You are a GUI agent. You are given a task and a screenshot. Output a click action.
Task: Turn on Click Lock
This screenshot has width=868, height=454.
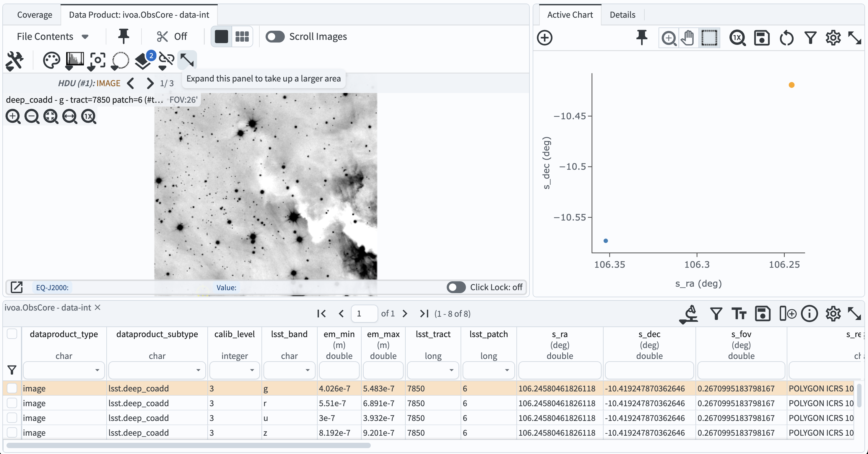tap(456, 287)
